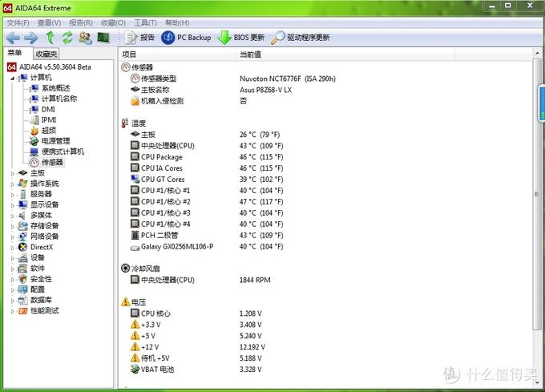
Task: Click the 设备 tree icon
Action: click(x=22, y=257)
